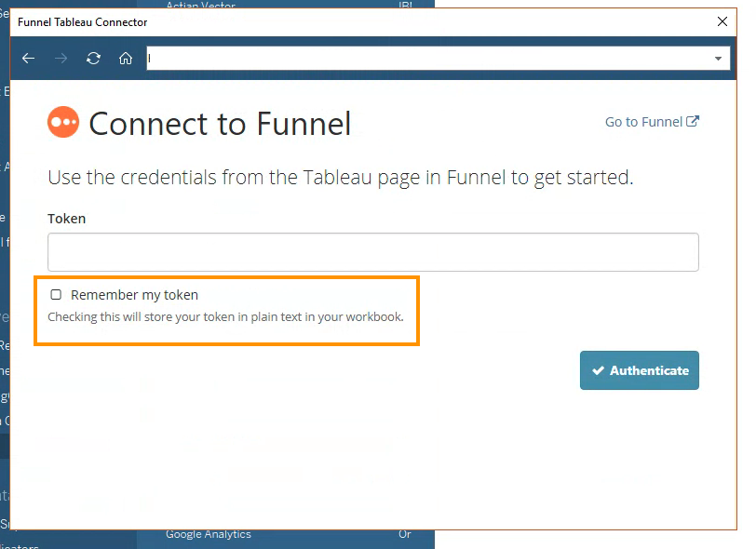
Task: Click the Connect to Funnel heading
Action: point(220,124)
